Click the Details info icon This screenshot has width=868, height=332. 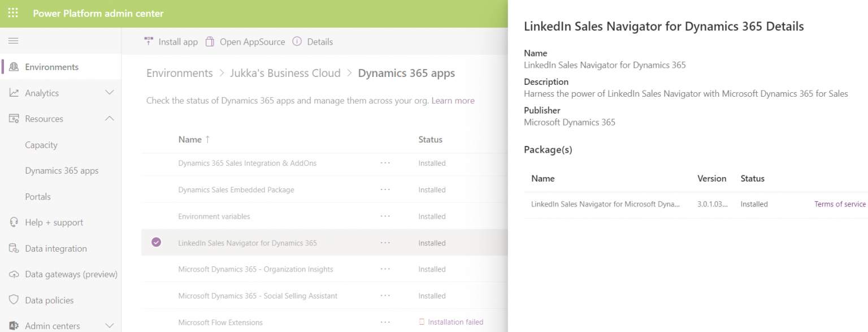coord(297,41)
